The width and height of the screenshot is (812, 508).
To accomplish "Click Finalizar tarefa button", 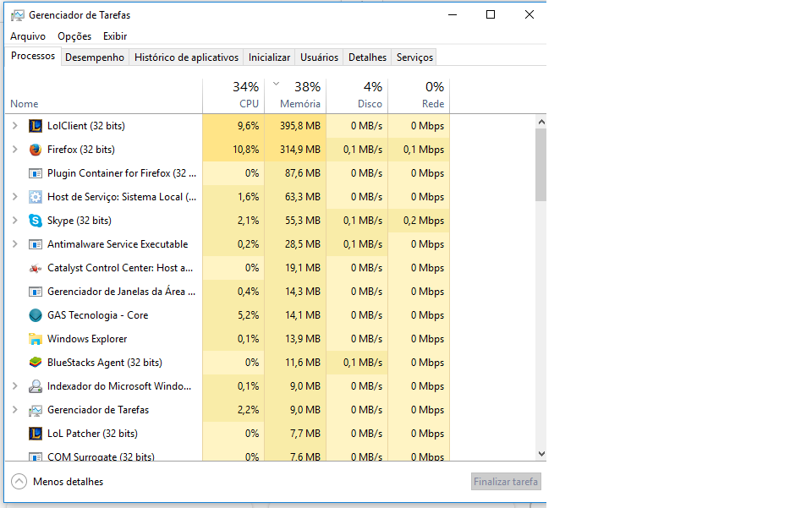I will 506,482.
